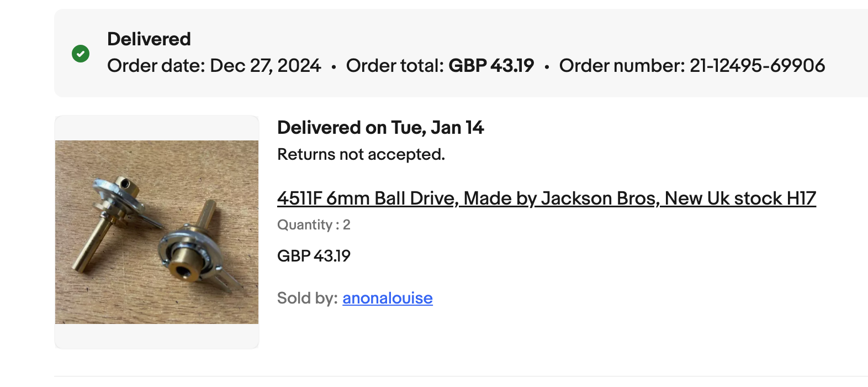Click the bold "Delivered" status heading
This screenshot has width=868, height=387.
[x=149, y=39]
